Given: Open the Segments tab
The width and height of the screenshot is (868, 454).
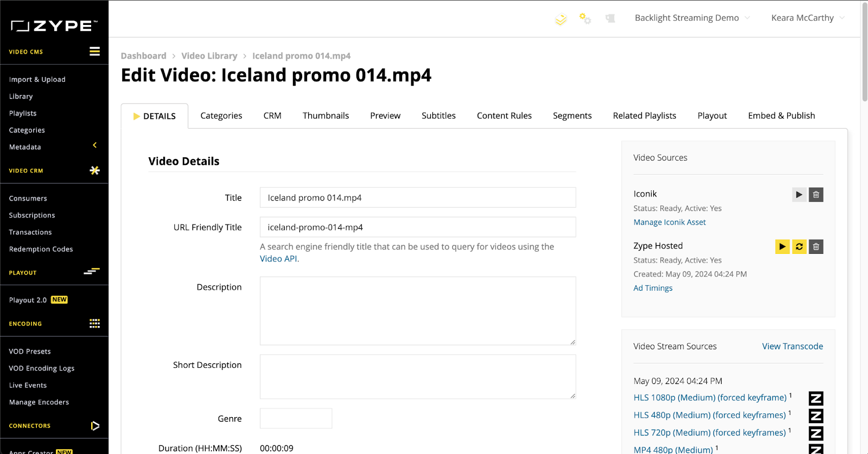Looking at the screenshot, I should (x=572, y=116).
